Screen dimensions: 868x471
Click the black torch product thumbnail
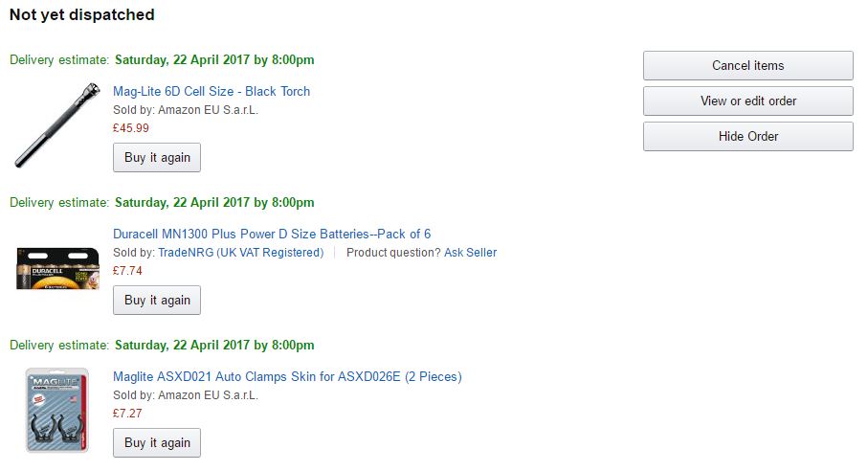click(56, 125)
